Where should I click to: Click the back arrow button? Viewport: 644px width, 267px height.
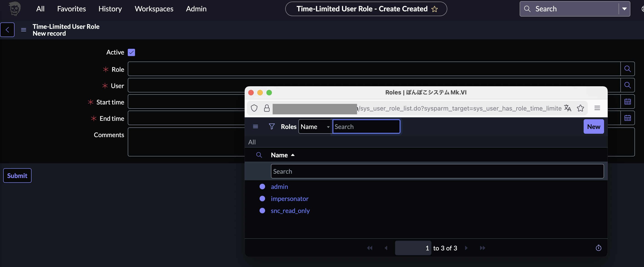[x=7, y=30]
